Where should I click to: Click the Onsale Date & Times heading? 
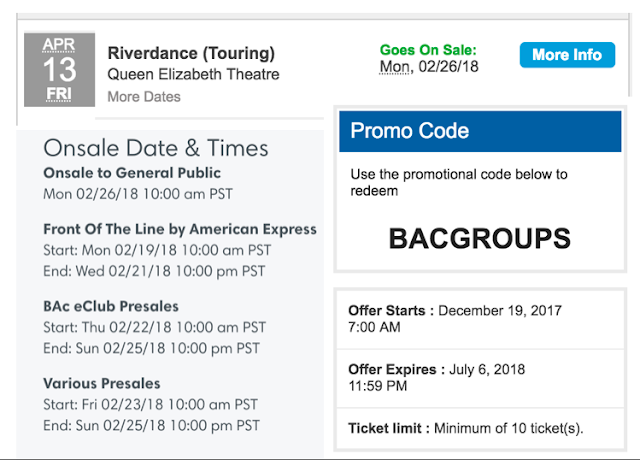click(155, 149)
